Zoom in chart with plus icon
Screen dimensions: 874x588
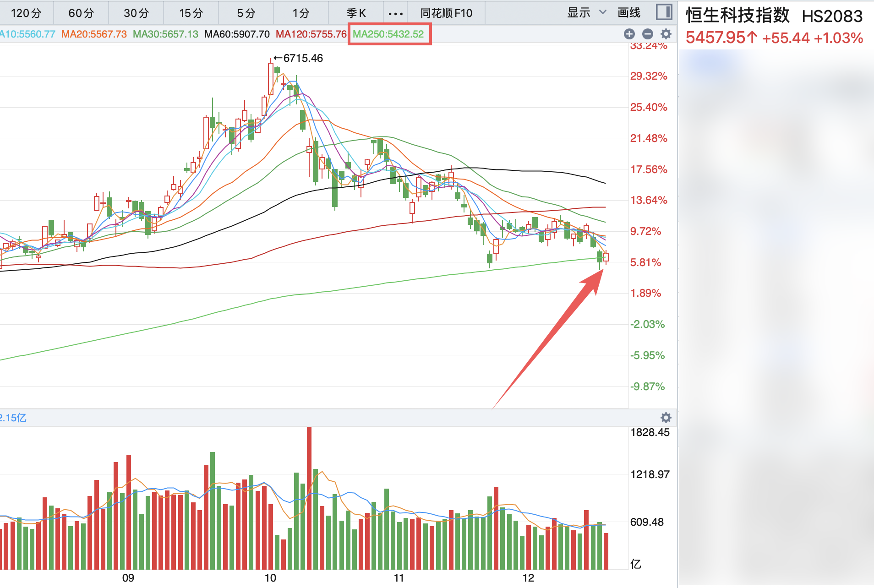pos(629,34)
